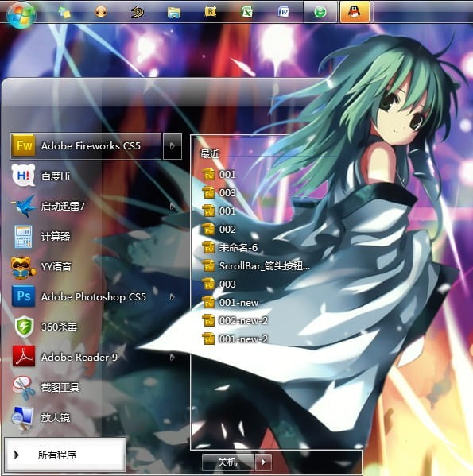Open the Windows Start orb

tap(21, 14)
